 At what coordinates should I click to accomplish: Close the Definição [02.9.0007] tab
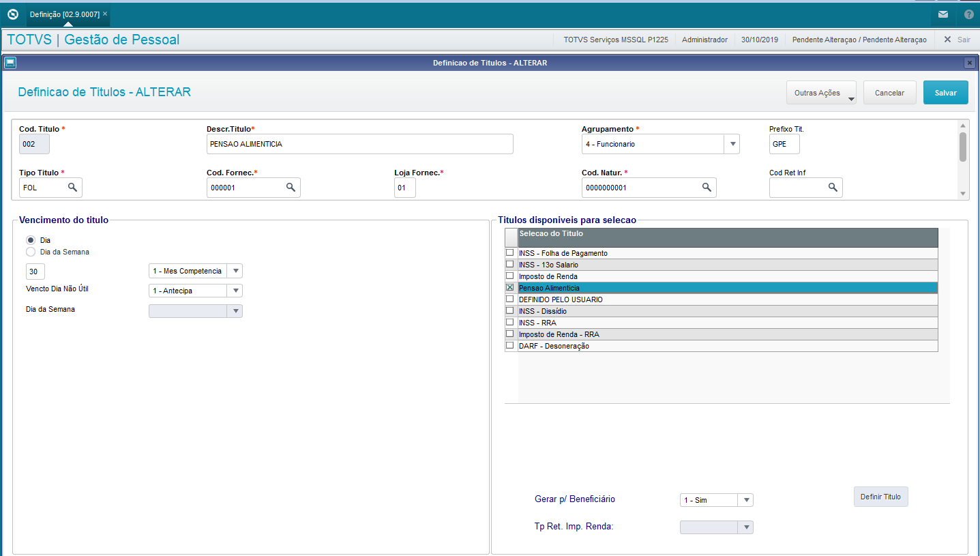click(105, 14)
